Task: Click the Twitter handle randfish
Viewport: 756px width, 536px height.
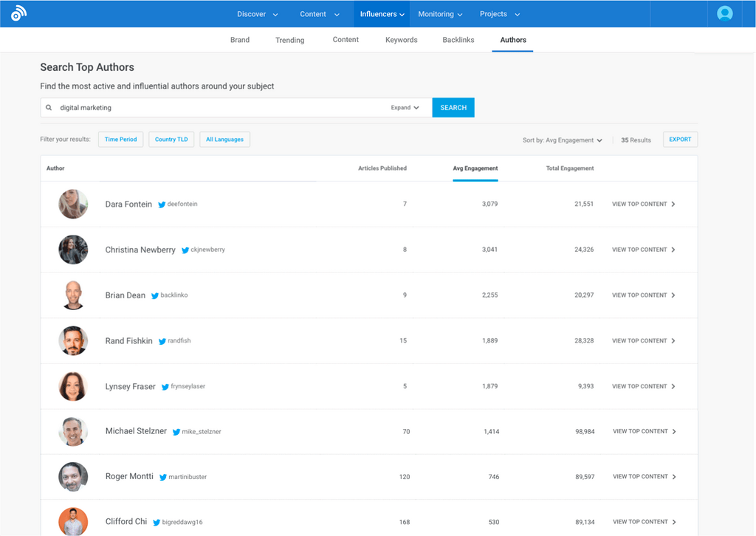Action: click(179, 341)
